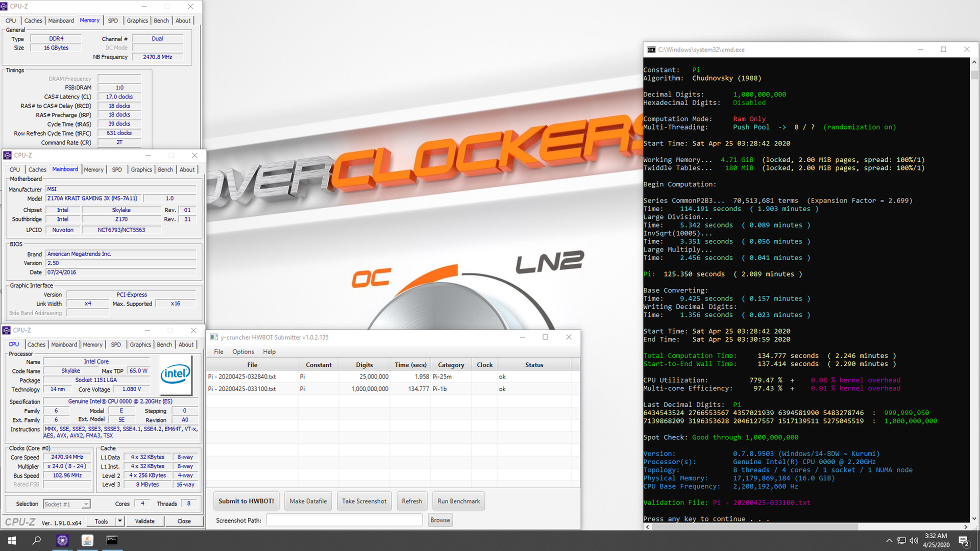Click cmd.exe title bar icon
The height and width of the screenshot is (551, 980).
coord(651,49)
